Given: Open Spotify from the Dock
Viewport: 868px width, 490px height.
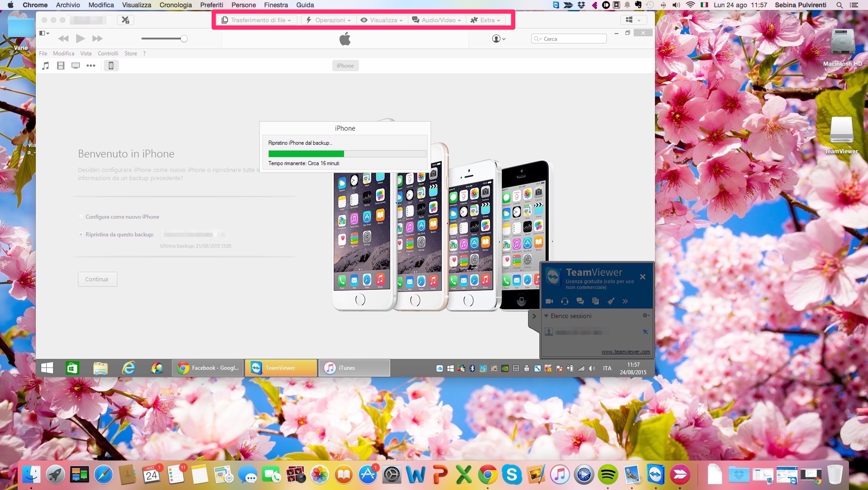Looking at the screenshot, I should coord(608,475).
